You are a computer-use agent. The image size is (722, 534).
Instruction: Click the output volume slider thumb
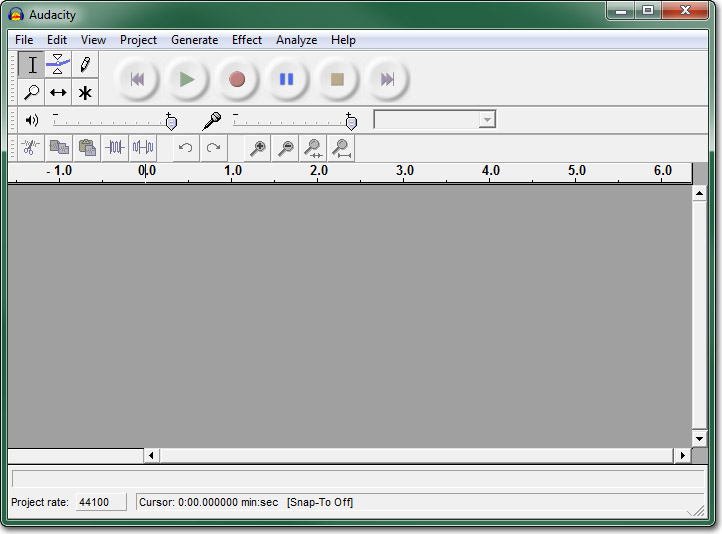(x=171, y=122)
